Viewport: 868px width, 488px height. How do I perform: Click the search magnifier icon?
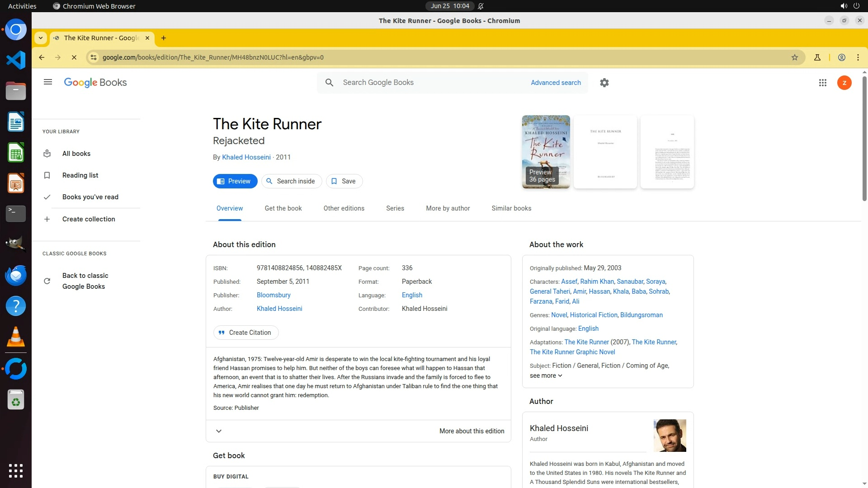point(330,83)
